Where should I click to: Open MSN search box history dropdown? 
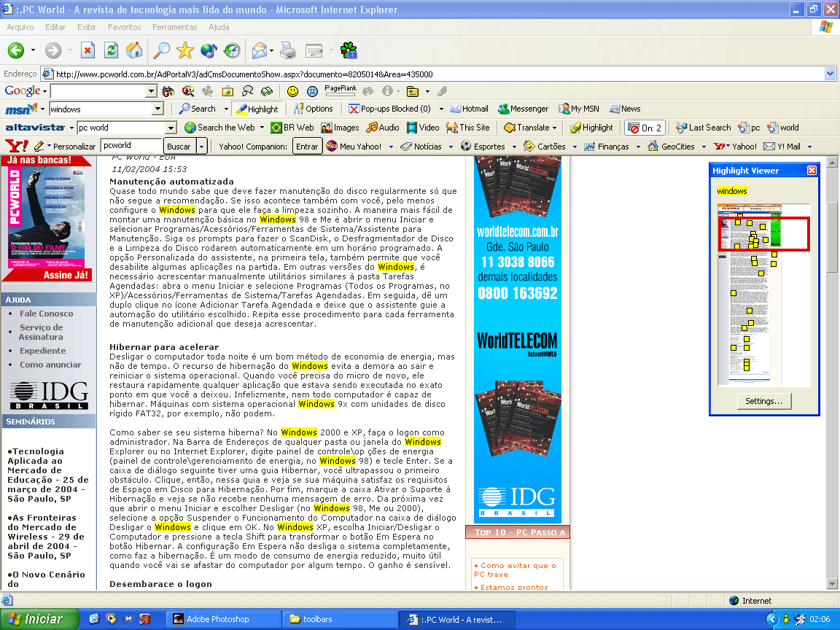157,109
